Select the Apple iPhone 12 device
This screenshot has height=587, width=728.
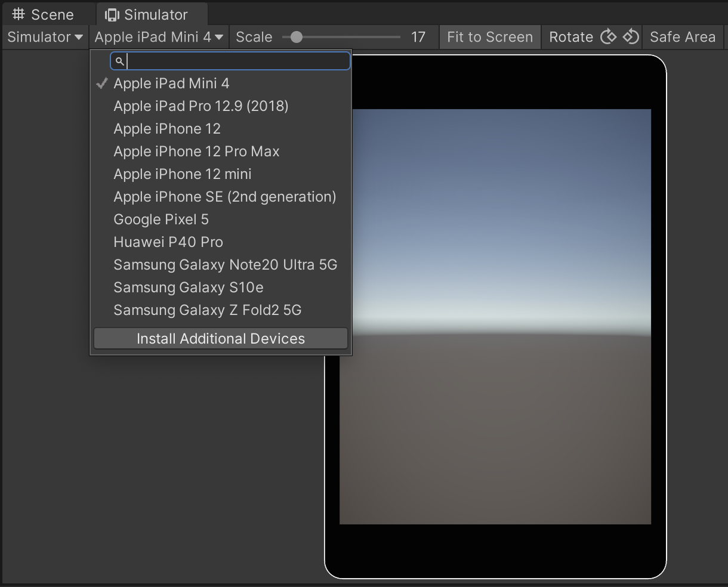tap(221, 129)
